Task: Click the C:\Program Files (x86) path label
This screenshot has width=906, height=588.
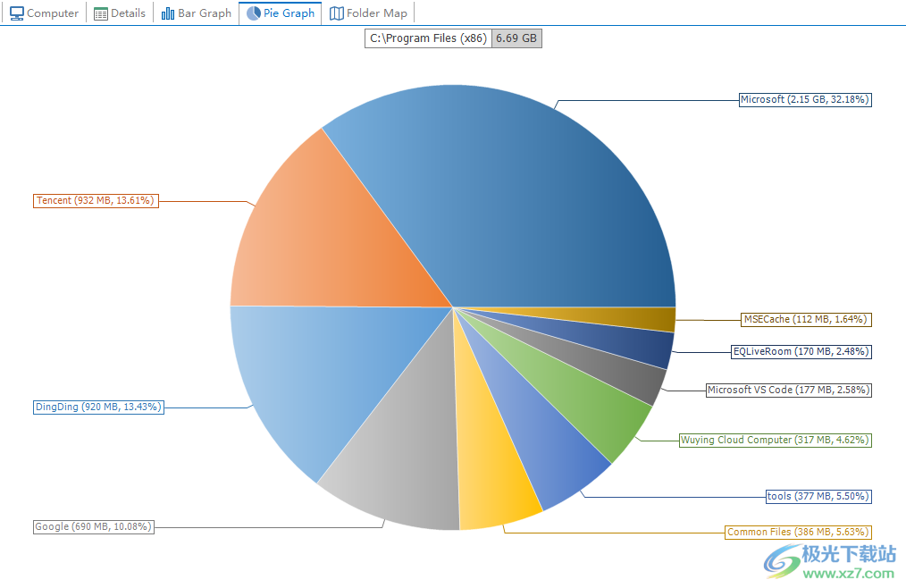Action: [428, 38]
